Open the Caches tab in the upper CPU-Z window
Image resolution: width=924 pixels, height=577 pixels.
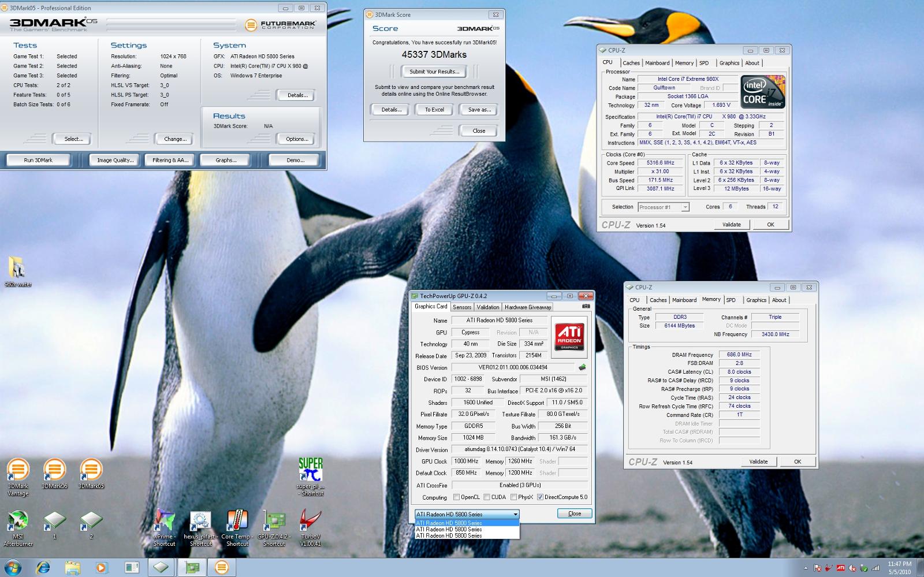[631, 63]
